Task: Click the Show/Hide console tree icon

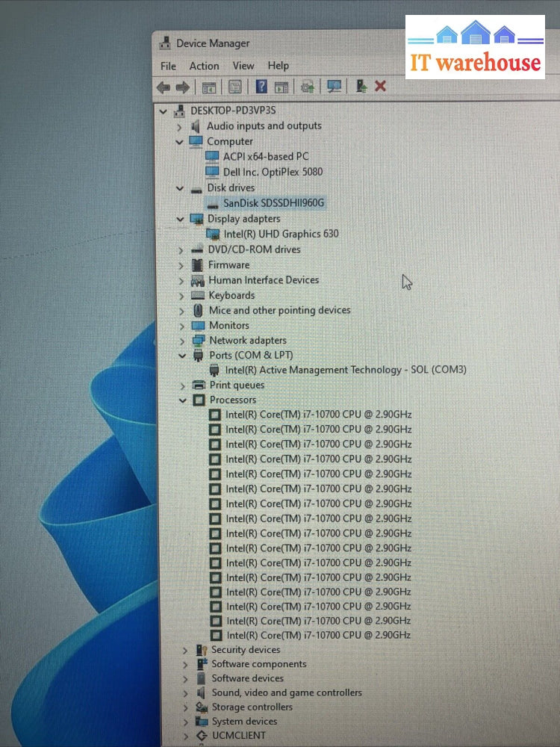Action: (209, 87)
